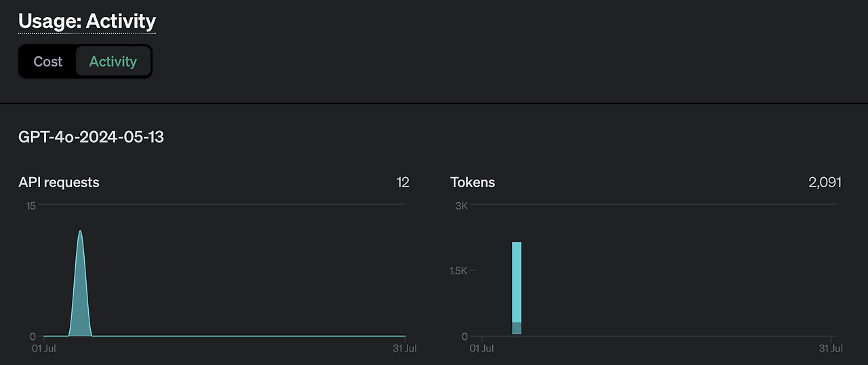Click 31 Jul label under API requests chart
This screenshot has height=365, width=868.
click(x=405, y=348)
